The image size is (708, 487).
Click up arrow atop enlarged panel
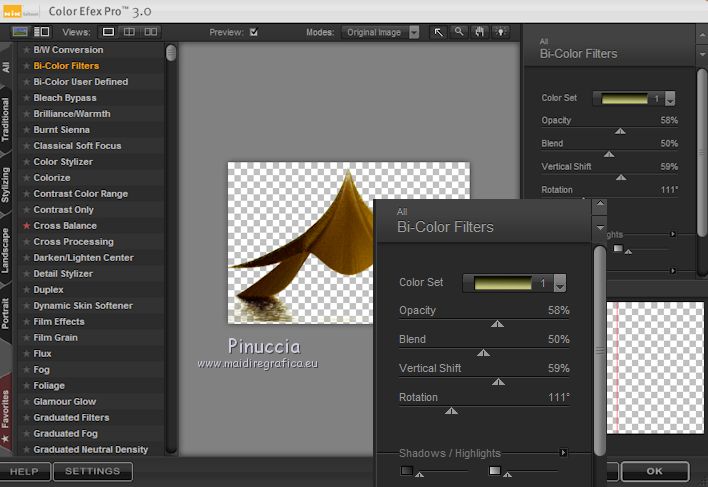600,204
